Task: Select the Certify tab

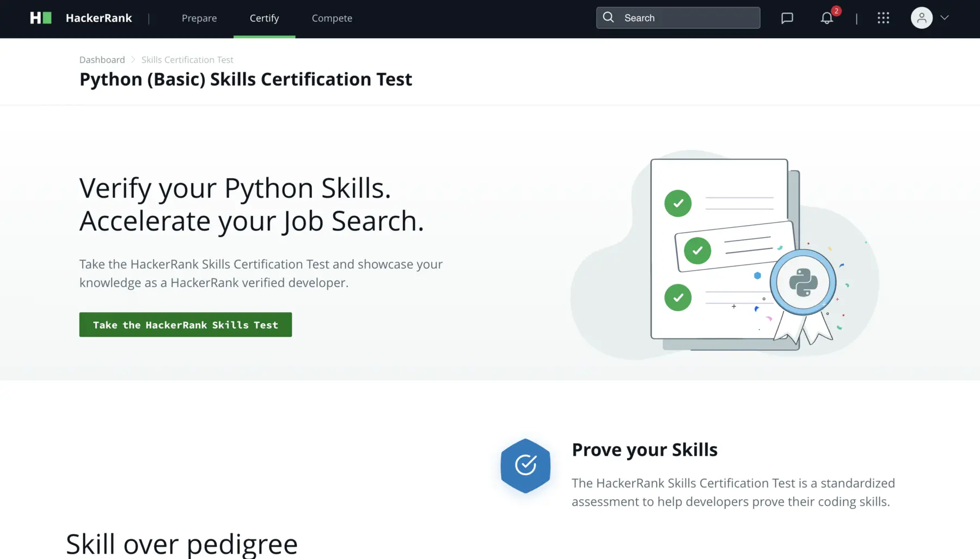Action: (x=264, y=18)
